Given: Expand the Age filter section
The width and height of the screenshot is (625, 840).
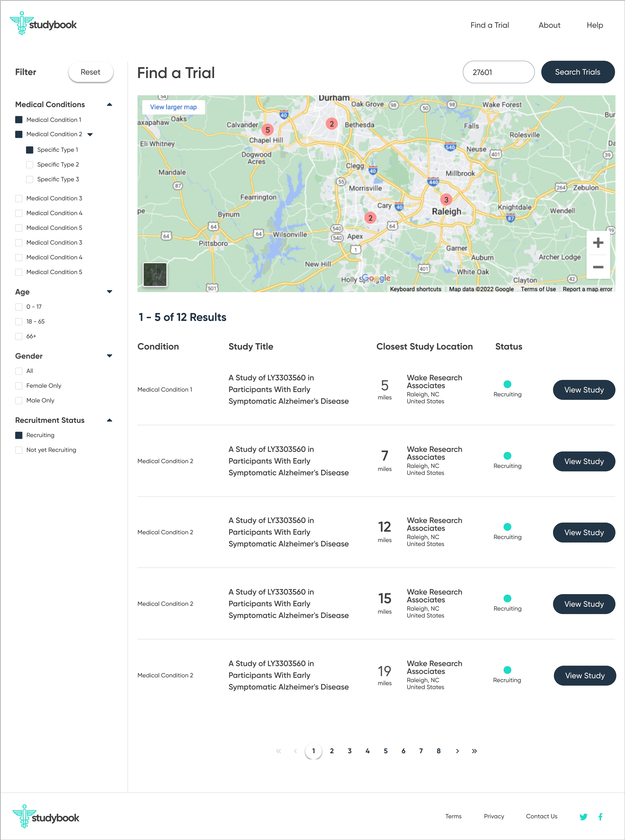Looking at the screenshot, I should pos(109,292).
